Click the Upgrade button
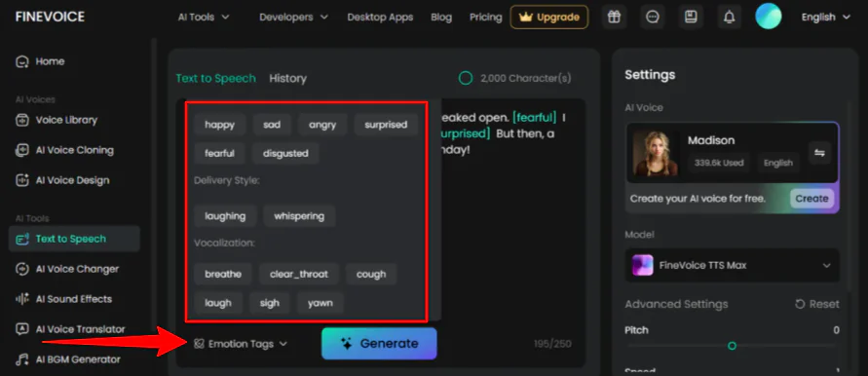Viewport: 868px width, 376px height. click(549, 18)
